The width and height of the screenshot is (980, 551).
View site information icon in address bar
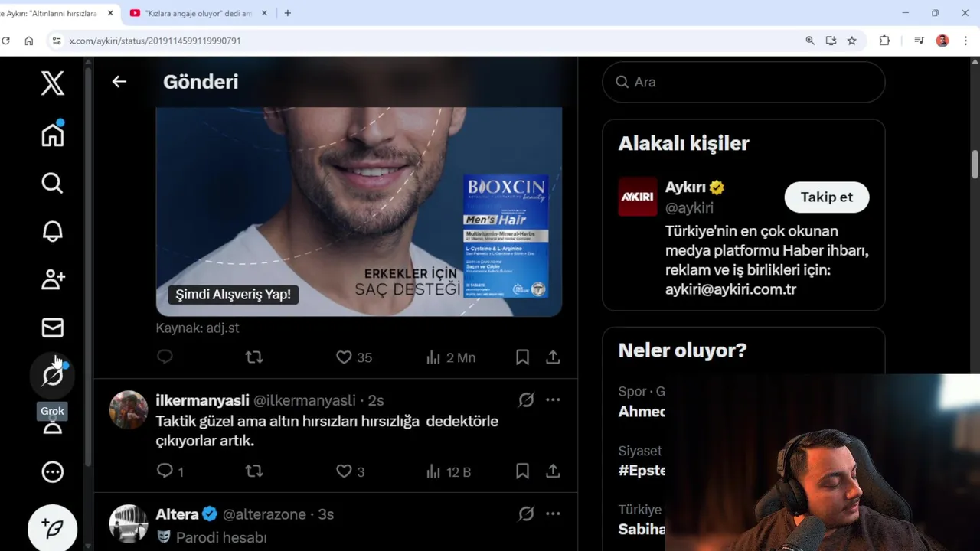point(56,41)
